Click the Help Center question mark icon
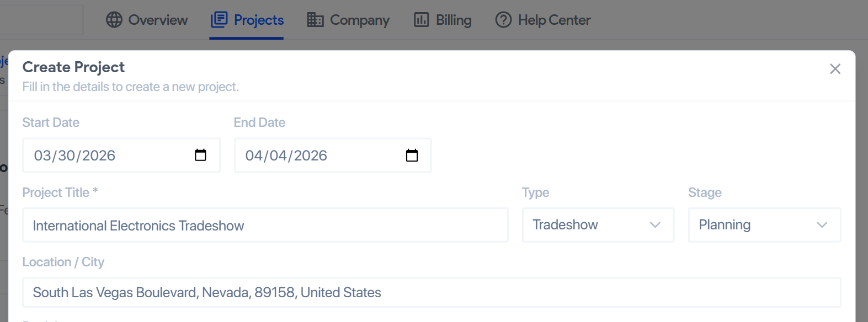 point(503,19)
